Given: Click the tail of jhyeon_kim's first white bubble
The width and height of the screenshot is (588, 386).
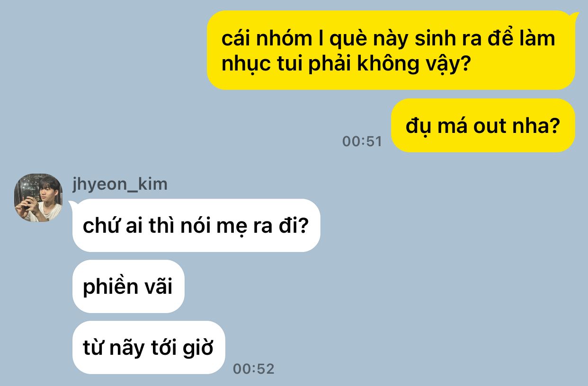Looking at the screenshot, I should pos(72,204).
